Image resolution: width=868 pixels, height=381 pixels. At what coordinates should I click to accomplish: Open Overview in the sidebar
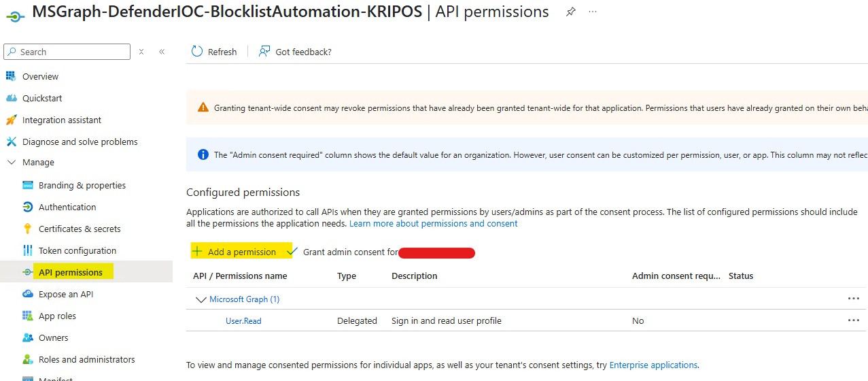point(40,76)
